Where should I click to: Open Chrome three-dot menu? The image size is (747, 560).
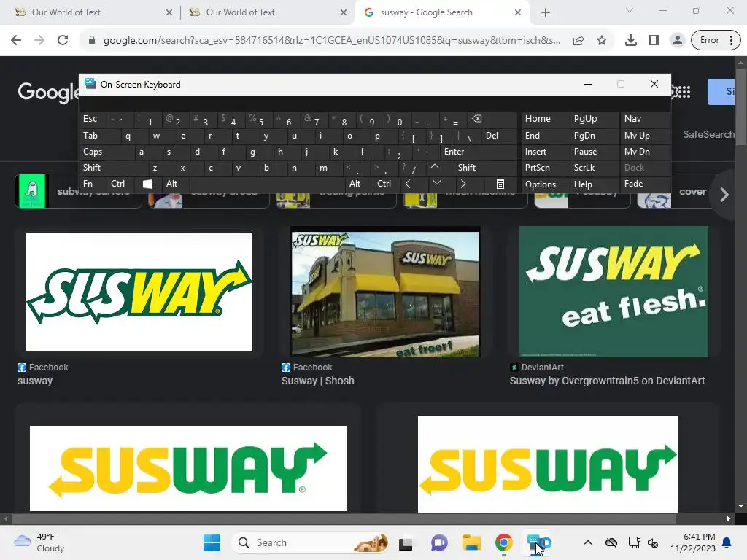point(732,40)
